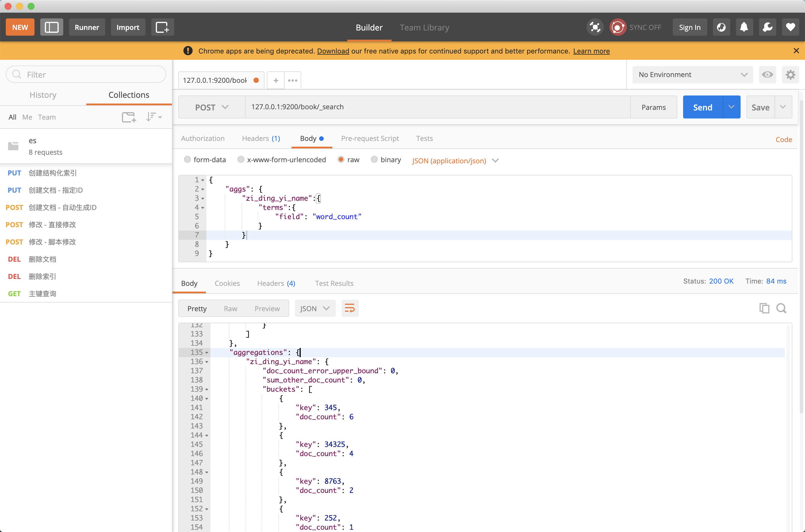
Task: Choose x-www-form-urlencoded body type
Action: pyautogui.click(x=241, y=160)
